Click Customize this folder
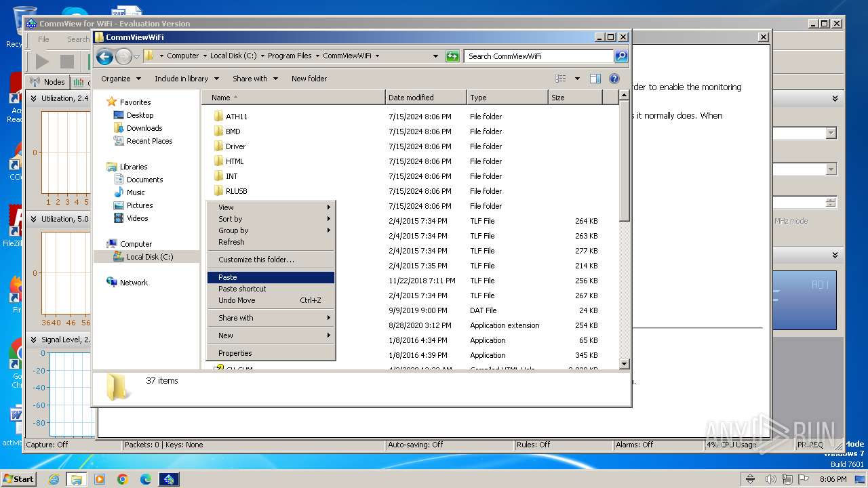The image size is (868, 488). pyautogui.click(x=271, y=260)
